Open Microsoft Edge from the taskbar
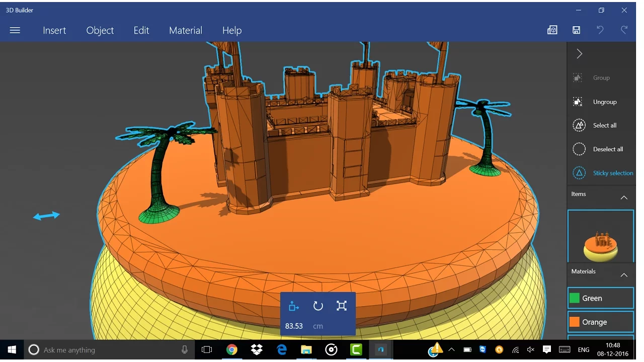This screenshot has height=362, width=644. pyautogui.click(x=281, y=350)
